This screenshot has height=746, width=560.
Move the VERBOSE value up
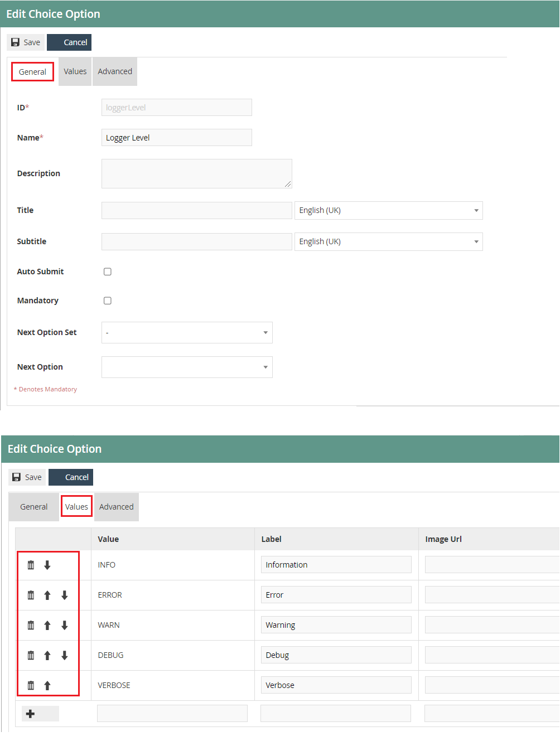(47, 685)
